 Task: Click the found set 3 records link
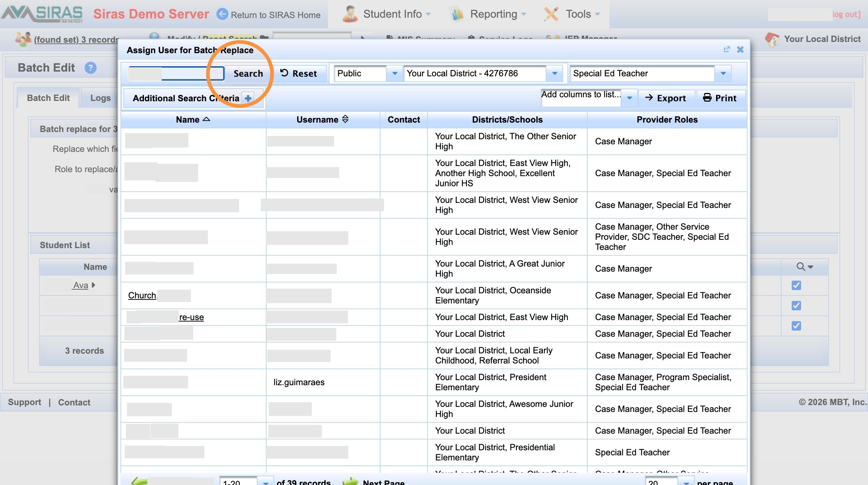[x=77, y=39]
